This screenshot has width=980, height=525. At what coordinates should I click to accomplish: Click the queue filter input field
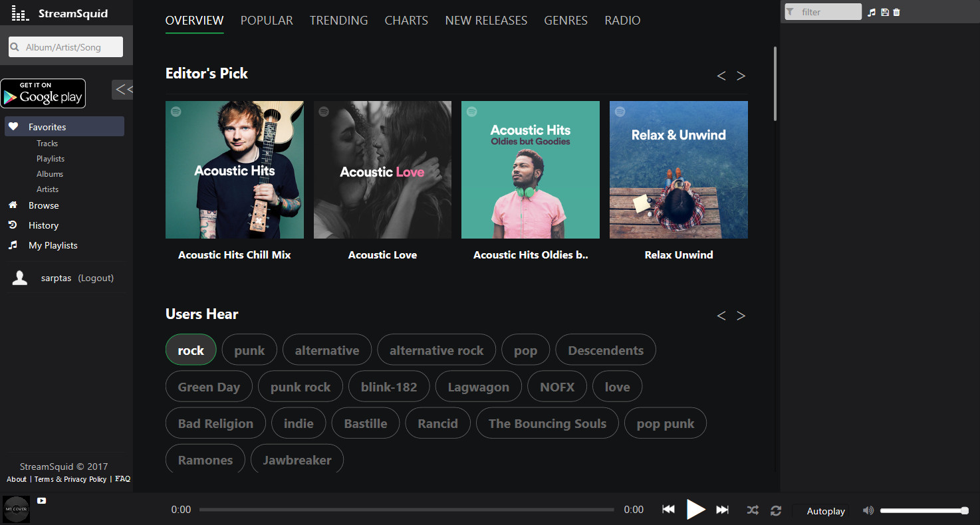coord(823,12)
